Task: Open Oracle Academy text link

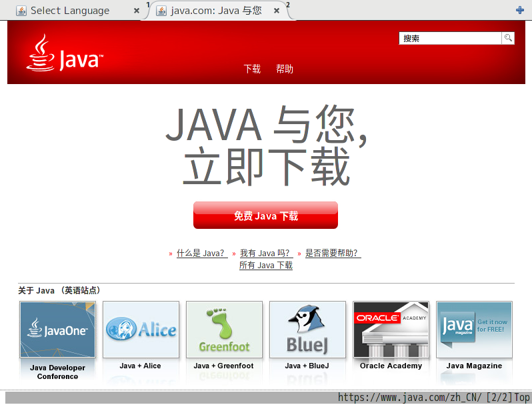Action: click(391, 366)
